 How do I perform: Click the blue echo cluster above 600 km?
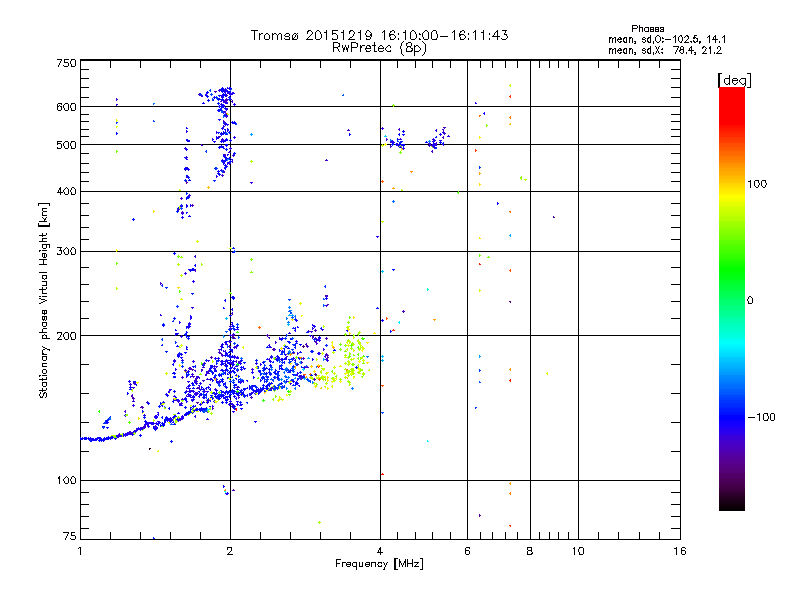[219, 95]
